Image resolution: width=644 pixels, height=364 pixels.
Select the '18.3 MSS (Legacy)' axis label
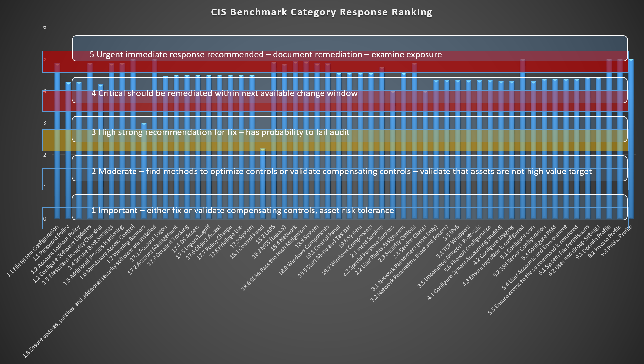269,242
